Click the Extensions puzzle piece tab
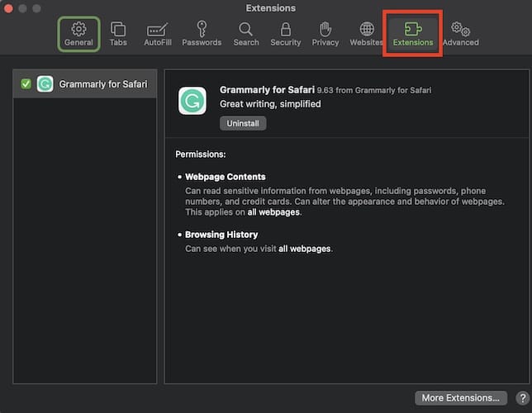Image resolution: width=532 pixels, height=413 pixels. click(413, 33)
